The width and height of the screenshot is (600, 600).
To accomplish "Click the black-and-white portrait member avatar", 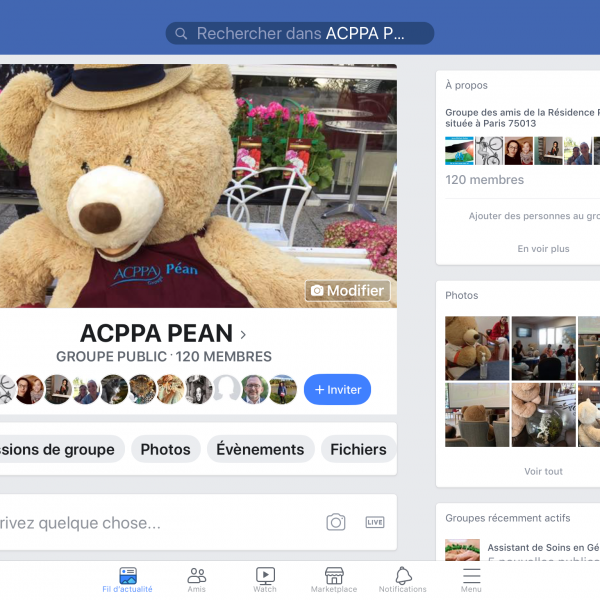I will click(x=198, y=390).
